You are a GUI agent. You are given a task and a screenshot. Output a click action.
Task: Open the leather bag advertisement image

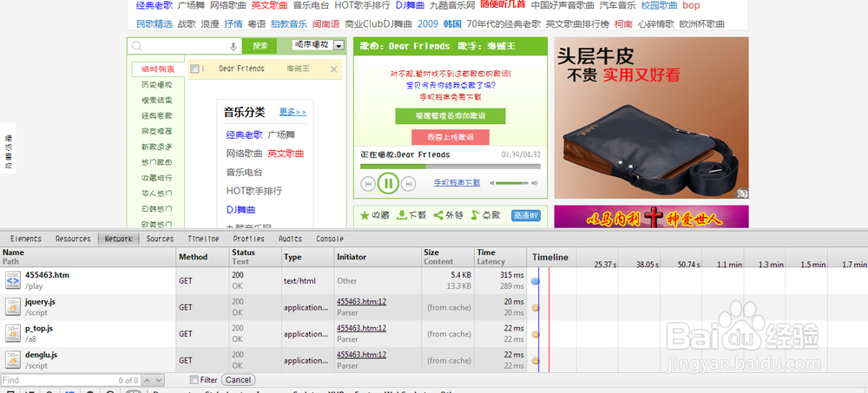tap(651, 118)
